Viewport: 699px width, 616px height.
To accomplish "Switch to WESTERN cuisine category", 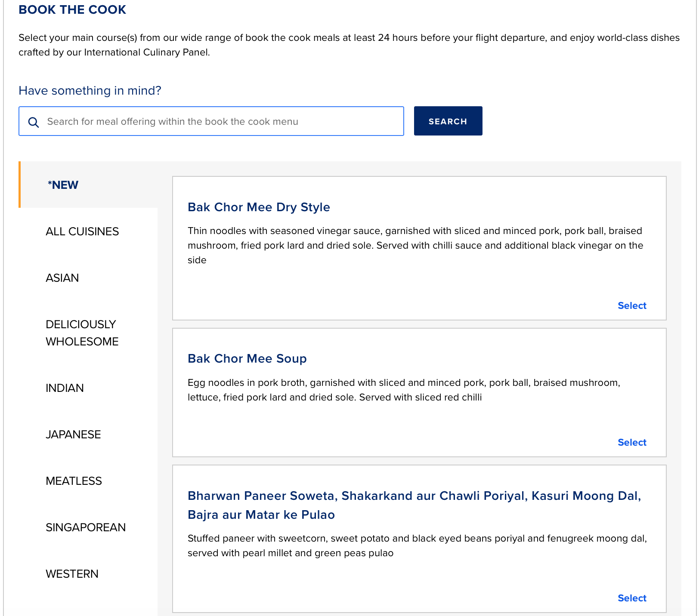I will coord(72,574).
